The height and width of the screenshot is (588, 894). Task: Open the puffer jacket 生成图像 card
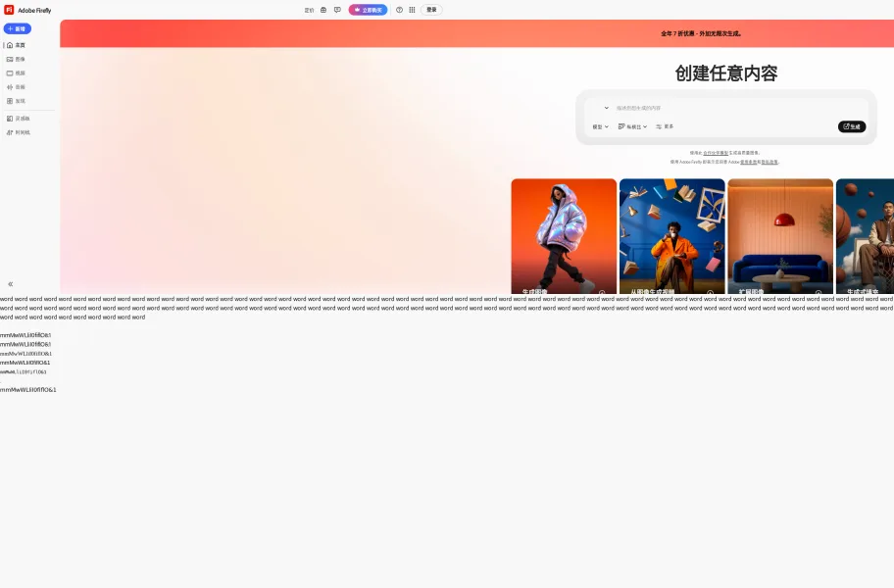point(564,236)
